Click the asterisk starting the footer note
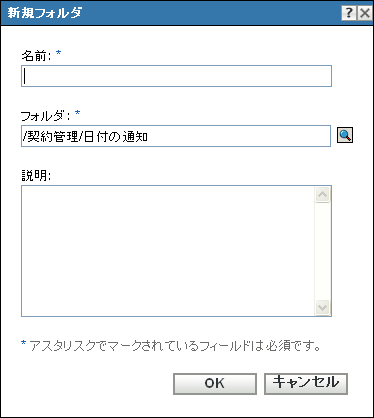 click(23, 343)
